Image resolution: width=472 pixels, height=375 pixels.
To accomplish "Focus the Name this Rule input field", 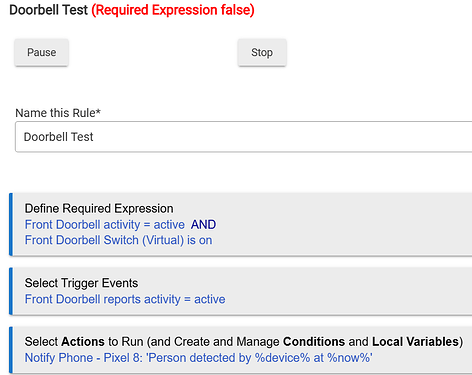I will click(243, 137).
